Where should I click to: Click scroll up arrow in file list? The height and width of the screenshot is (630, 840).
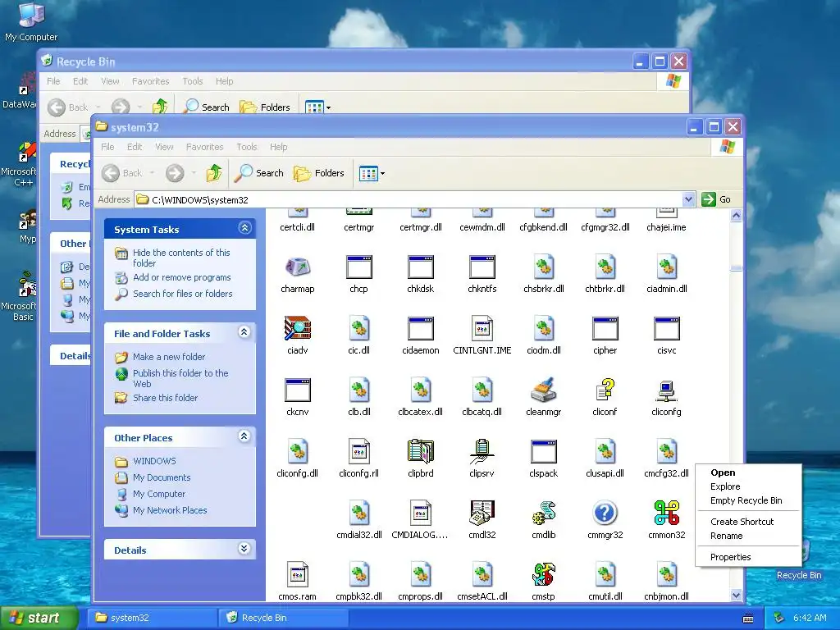(736, 216)
